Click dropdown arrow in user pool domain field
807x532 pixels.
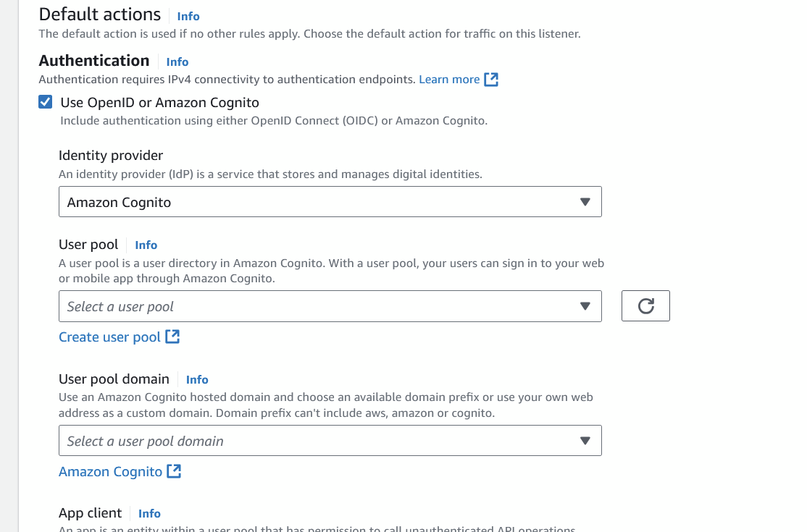click(586, 441)
